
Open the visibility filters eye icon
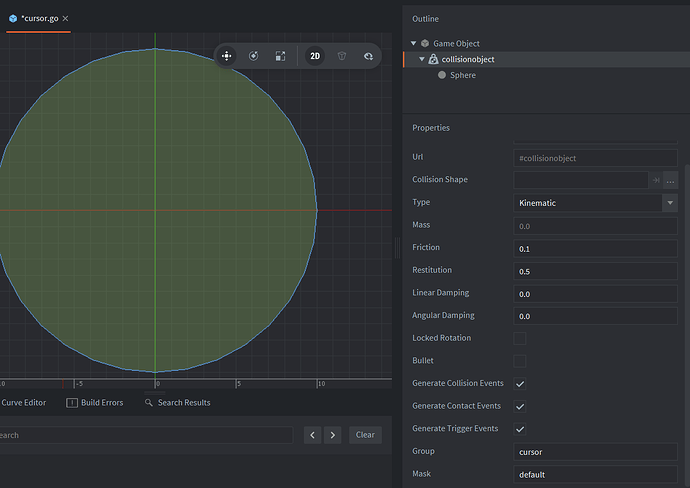click(368, 56)
